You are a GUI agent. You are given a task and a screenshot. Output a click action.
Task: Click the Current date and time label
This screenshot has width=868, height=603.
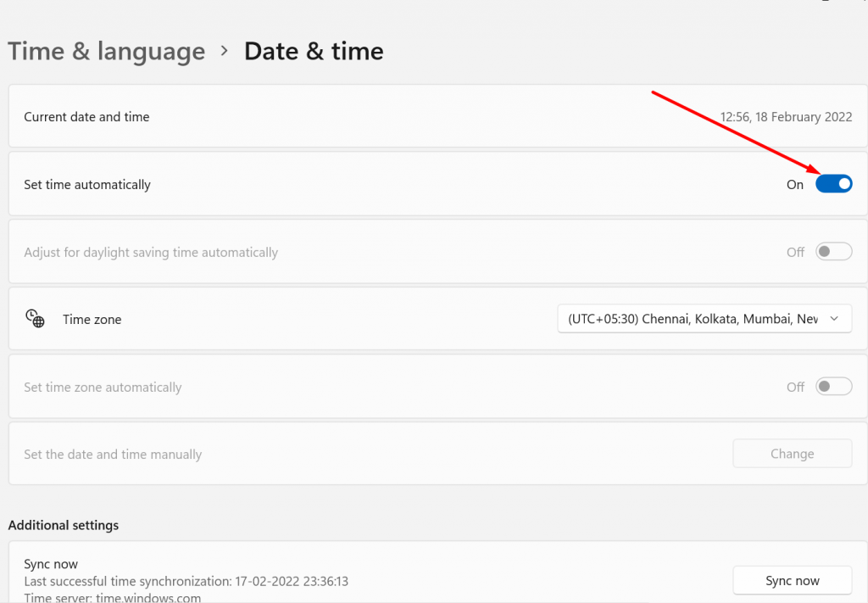pyautogui.click(x=86, y=117)
